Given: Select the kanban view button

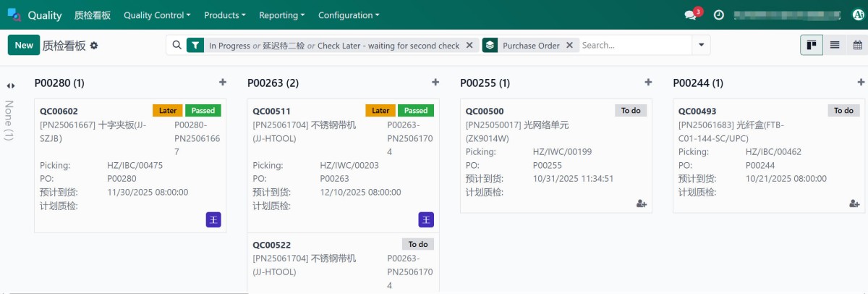Looking at the screenshot, I should pyautogui.click(x=812, y=45).
